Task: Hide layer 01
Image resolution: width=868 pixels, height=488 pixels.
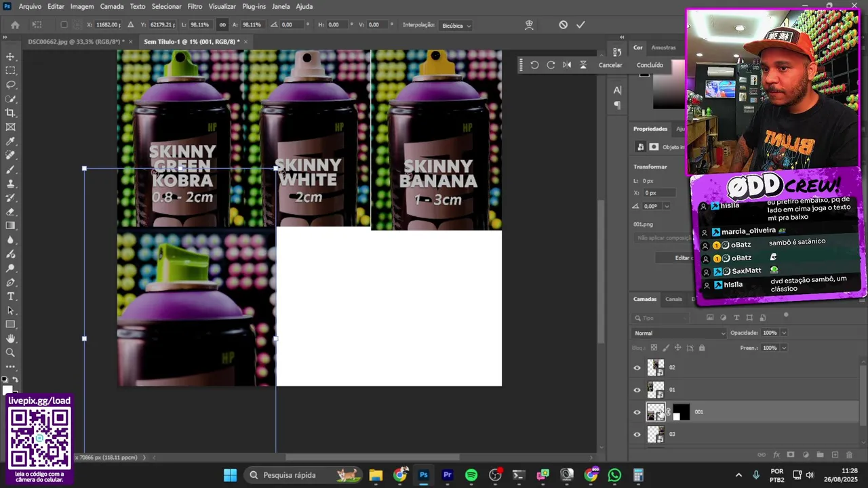Action: 637,390
